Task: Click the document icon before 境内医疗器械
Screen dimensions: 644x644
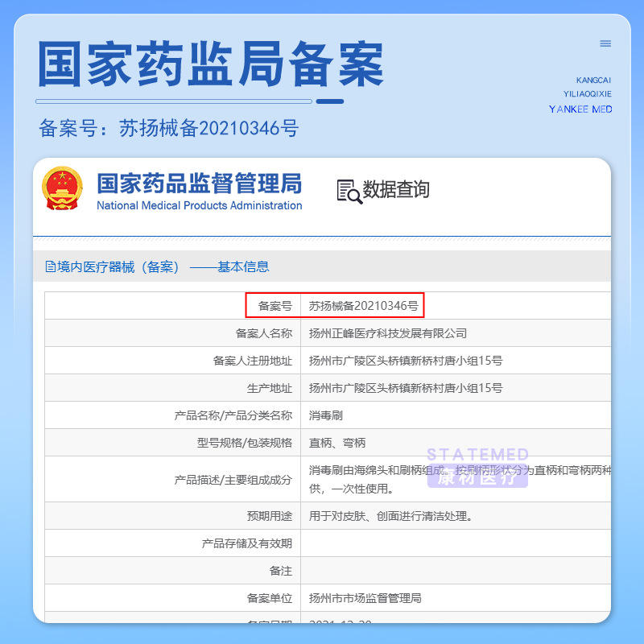Action: [x=50, y=267]
